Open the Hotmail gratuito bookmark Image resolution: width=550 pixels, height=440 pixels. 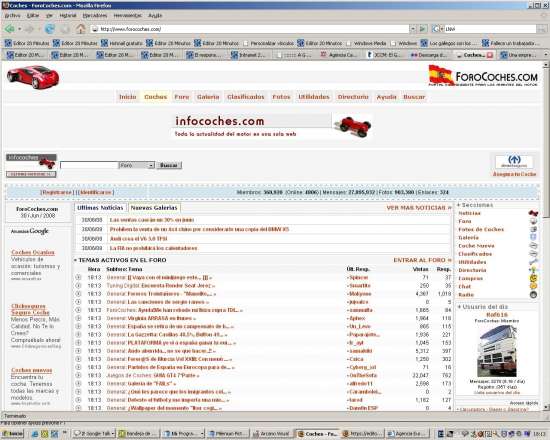click(x=122, y=43)
